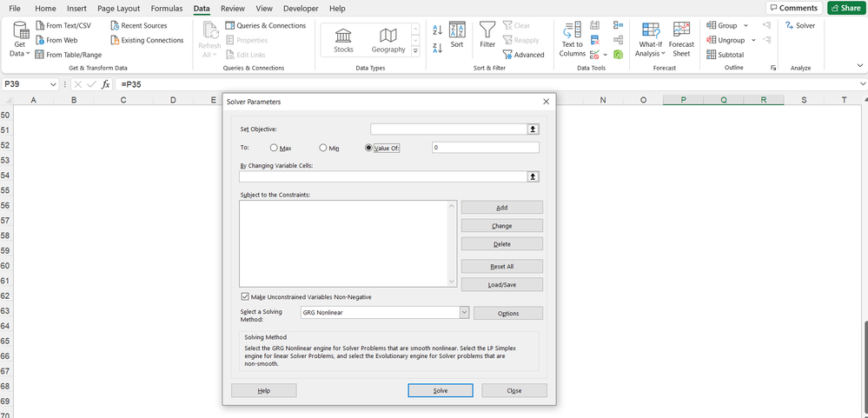Launch Solver from Analyze group
Viewport: 868px width, 418px height.
pos(800,25)
